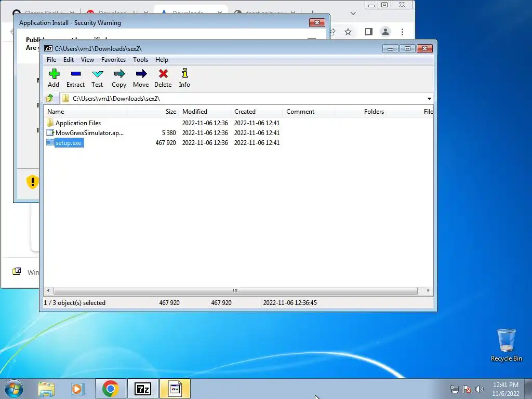This screenshot has height=399, width=532.
Task: Click the '2022-11-06 12:36:45' status bar entry
Action: point(290,303)
